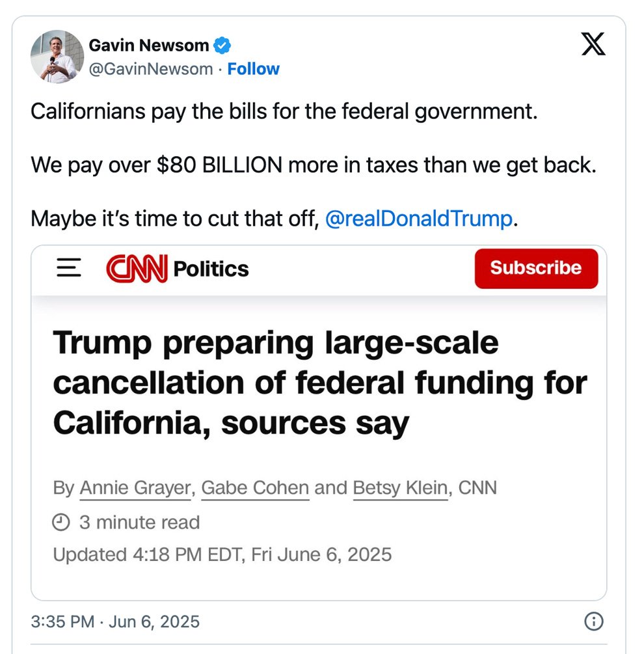This screenshot has width=644, height=654.
Task: Click the blue verified badge
Action: (223, 46)
